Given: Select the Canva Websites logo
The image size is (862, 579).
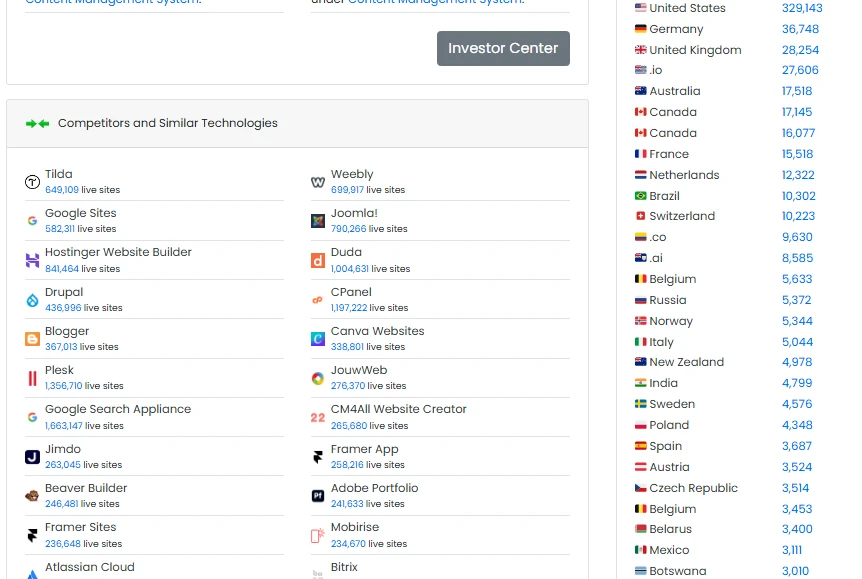Looking at the screenshot, I should pos(319,340).
